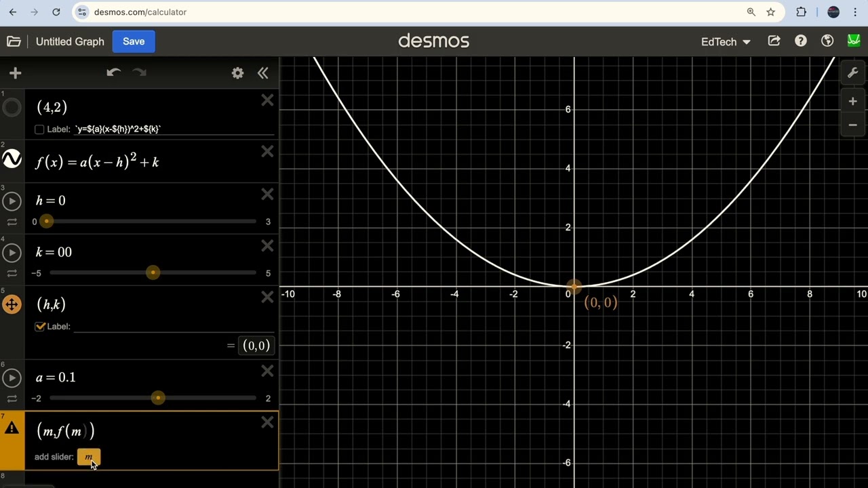The width and height of the screenshot is (868, 488).
Task: Click the a slider knob
Action: [x=158, y=398]
